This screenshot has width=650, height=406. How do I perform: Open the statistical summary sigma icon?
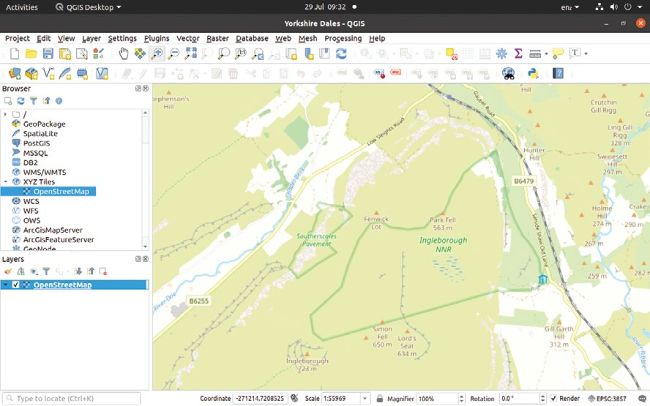click(x=518, y=53)
